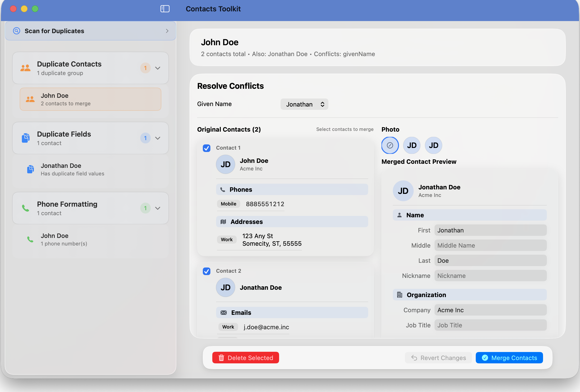Image resolution: width=580 pixels, height=392 pixels.
Task: Click the Addresses map icon in Contact 1
Action: click(x=223, y=221)
